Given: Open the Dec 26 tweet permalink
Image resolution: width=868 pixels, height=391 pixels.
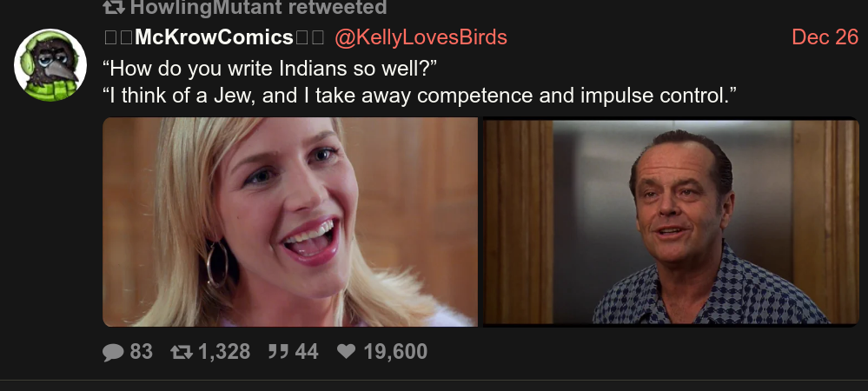Looking at the screenshot, I should tap(825, 37).
